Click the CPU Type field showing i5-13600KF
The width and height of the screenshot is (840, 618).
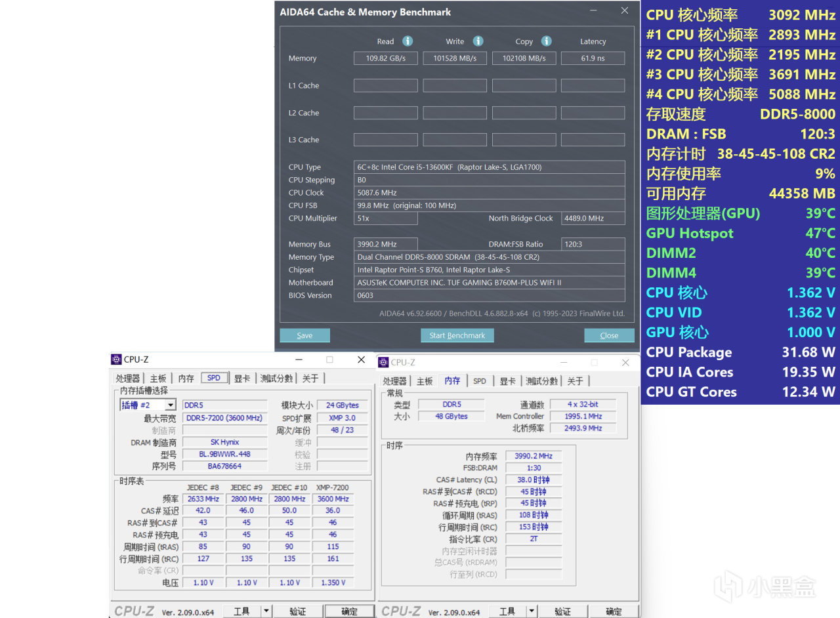point(490,167)
